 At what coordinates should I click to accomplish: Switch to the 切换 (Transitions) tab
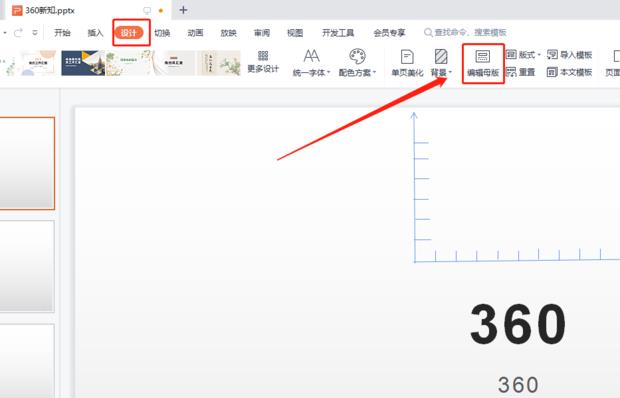pyautogui.click(x=162, y=33)
